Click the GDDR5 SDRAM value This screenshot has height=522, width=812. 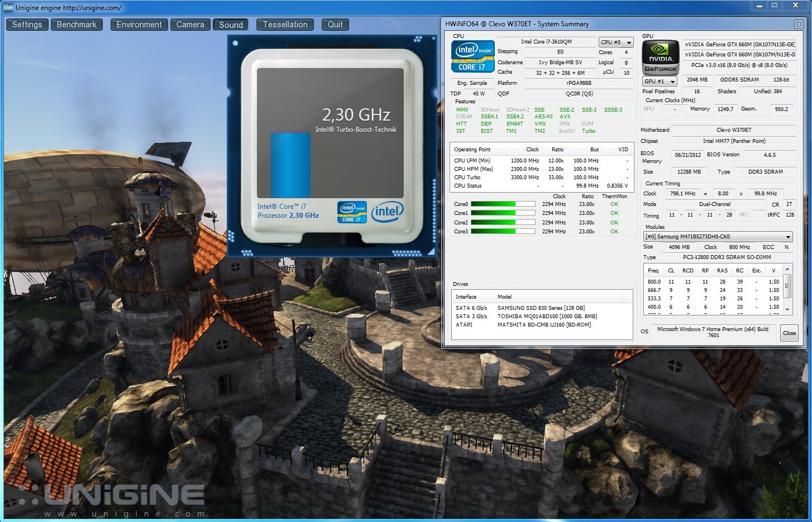point(739,80)
